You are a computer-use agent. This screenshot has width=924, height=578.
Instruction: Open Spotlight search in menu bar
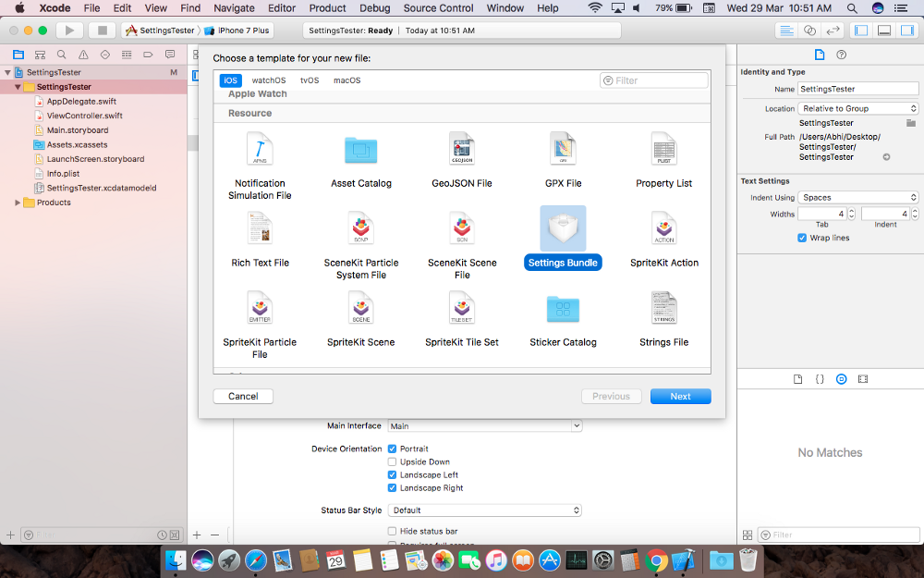(x=852, y=8)
